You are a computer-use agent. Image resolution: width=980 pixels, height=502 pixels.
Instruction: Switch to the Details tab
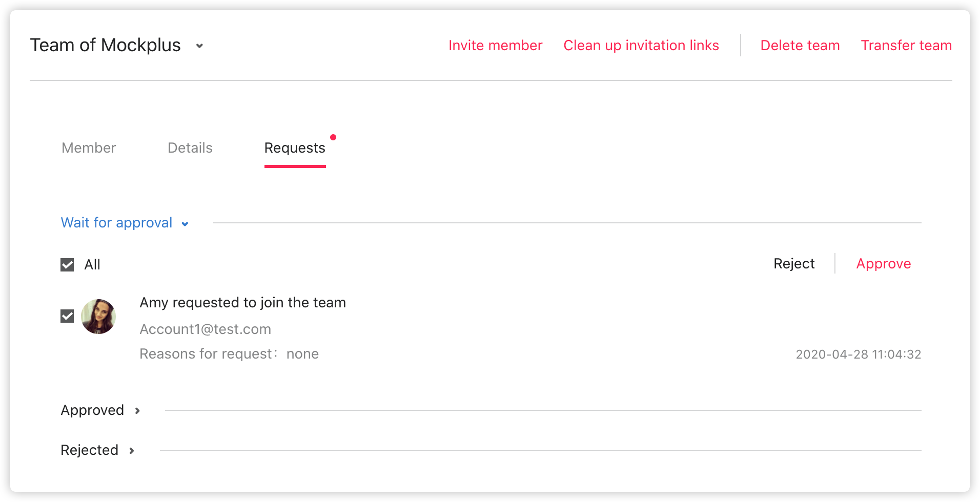tap(190, 148)
